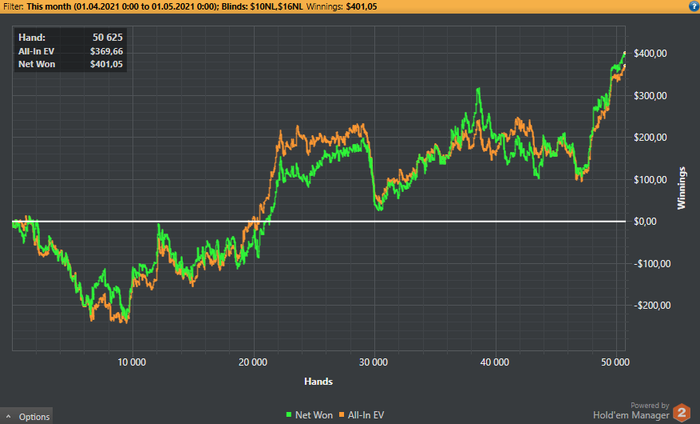This screenshot has height=424, width=700.
Task: Click the $100,00 axis label
Action: point(650,179)
